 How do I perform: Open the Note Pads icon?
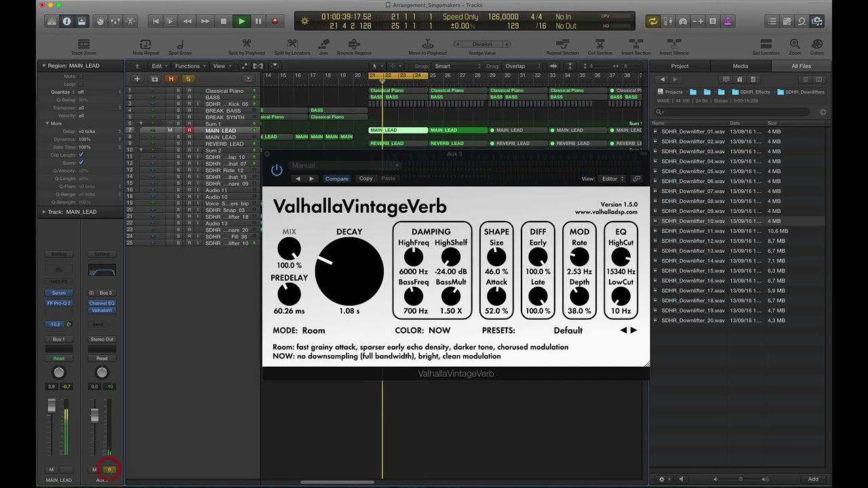[787, 21]
